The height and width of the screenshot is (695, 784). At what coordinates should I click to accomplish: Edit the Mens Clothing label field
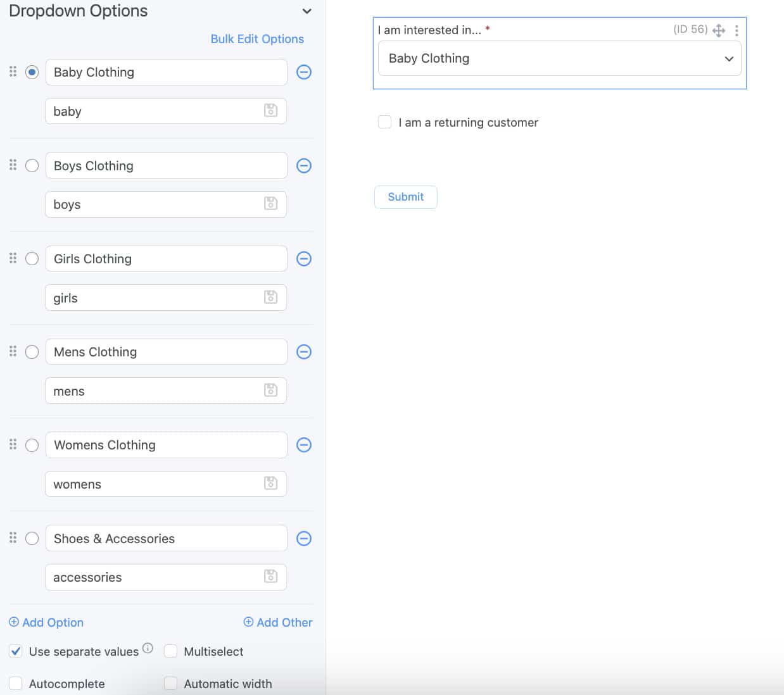167,352
